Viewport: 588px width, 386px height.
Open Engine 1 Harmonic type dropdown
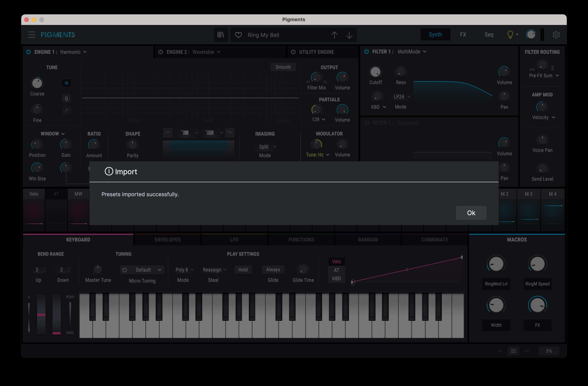coord(73,52)
